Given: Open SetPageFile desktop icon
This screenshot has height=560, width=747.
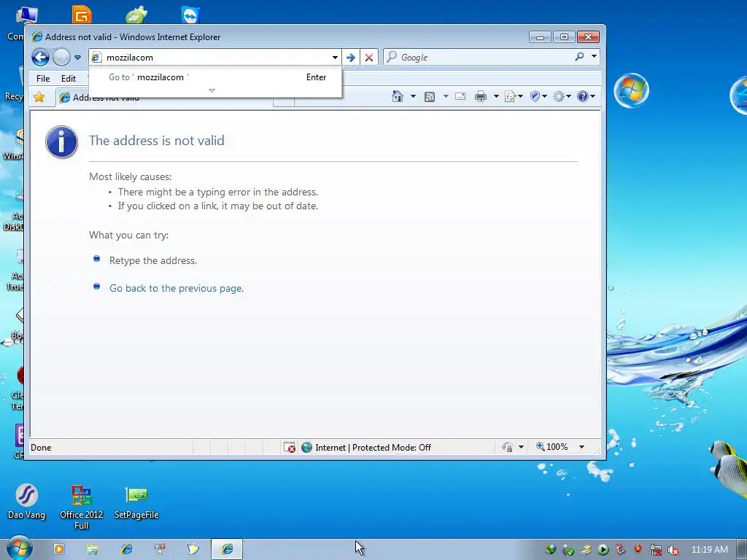Looking at the screenshot, I should pyautogui.click(x=136, y=502).
